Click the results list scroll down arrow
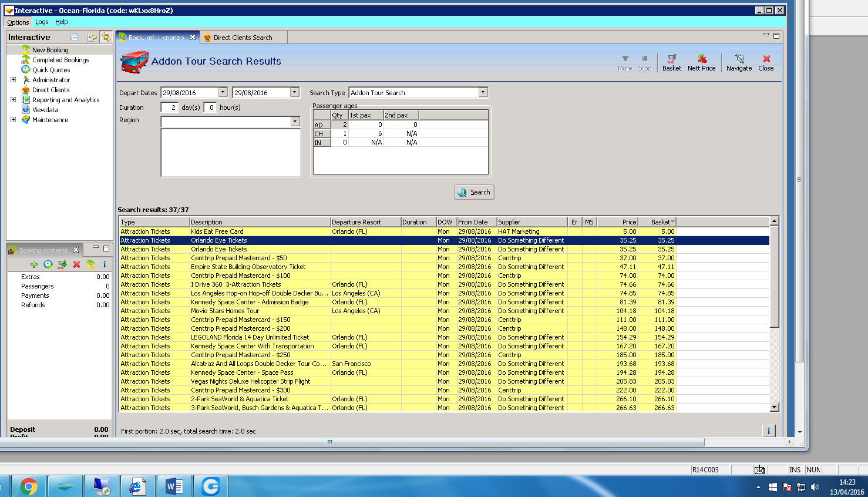The width and height of the screenshot is (868, 497). click(x=774, y=407)
